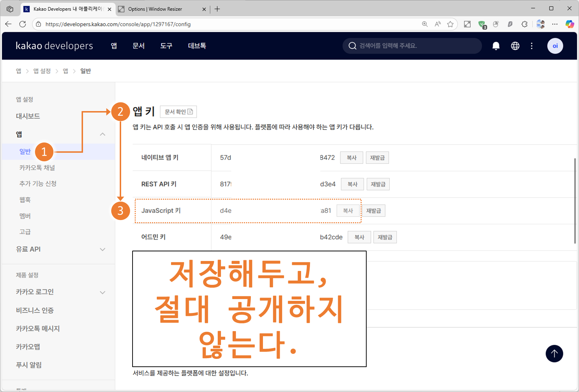Copy the REST API 키 with 복사
The height and width of the screenshot is (392, 579).
352,184
